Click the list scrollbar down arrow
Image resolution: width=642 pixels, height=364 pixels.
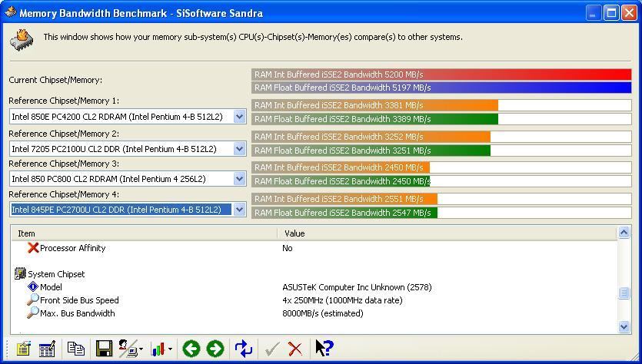pyautogui.click(x=624, y=326)
